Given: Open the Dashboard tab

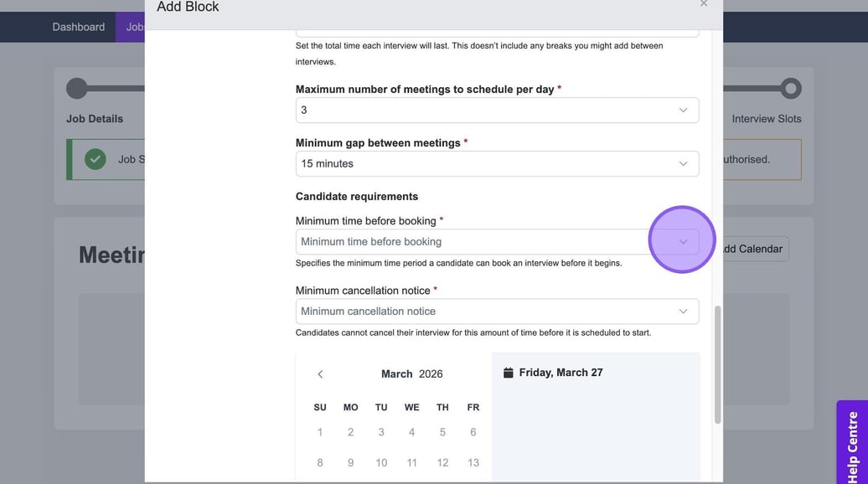Looking at the screenshot, I should pyautogui.click(x=79, y=27).
